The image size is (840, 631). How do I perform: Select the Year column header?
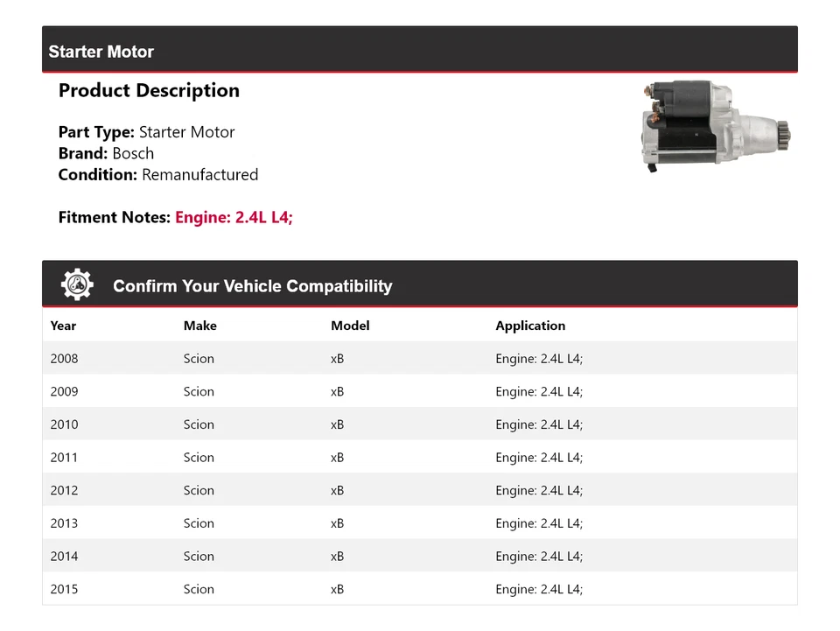click(63, 325)
